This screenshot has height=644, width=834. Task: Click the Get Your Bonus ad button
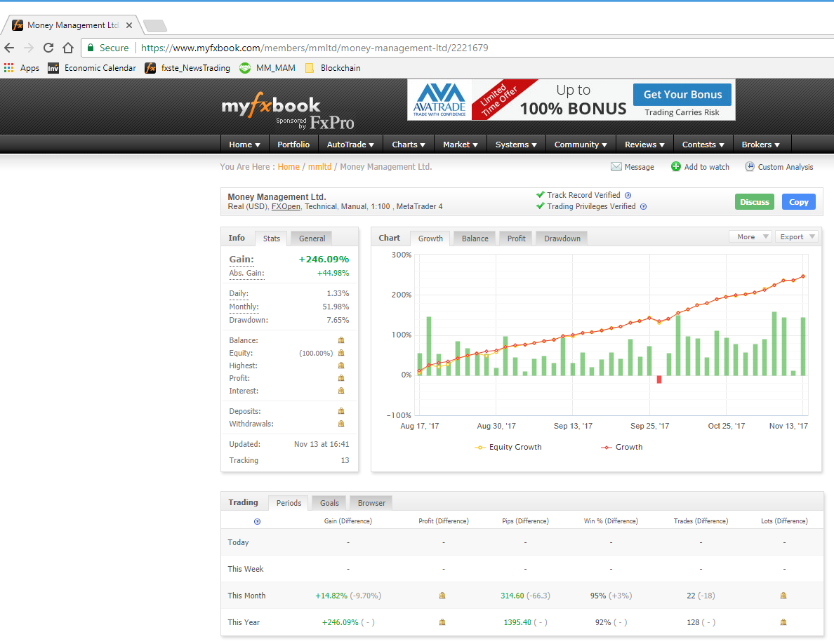[x=682, y=95]
